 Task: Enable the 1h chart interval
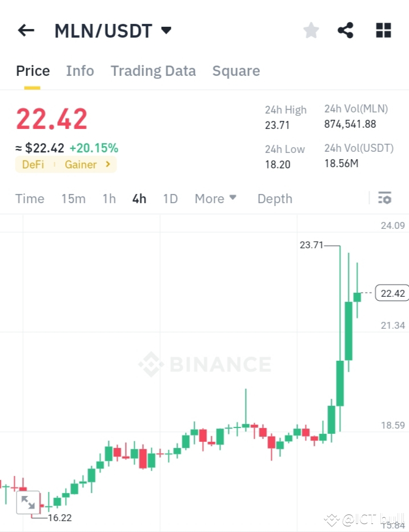click(109, 199)
